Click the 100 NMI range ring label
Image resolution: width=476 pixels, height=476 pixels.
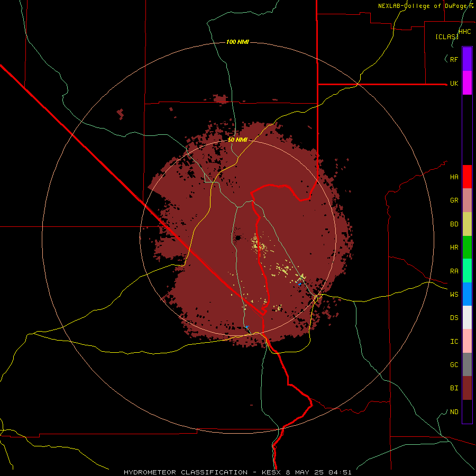coord(237,42)
